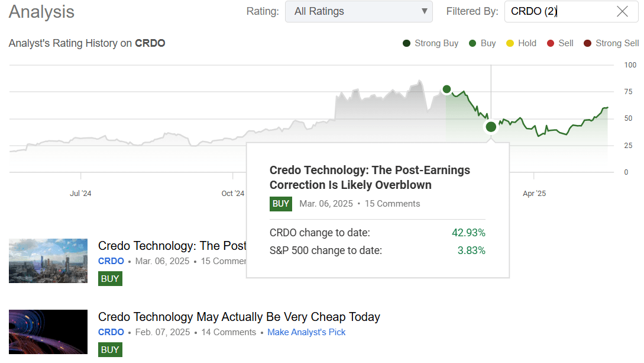Click the Strong Sell legend dot

click(x=588, y=43)
